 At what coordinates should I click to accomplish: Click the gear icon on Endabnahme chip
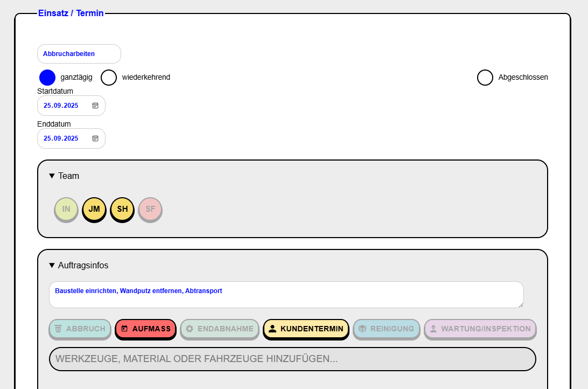click(190, 329)
